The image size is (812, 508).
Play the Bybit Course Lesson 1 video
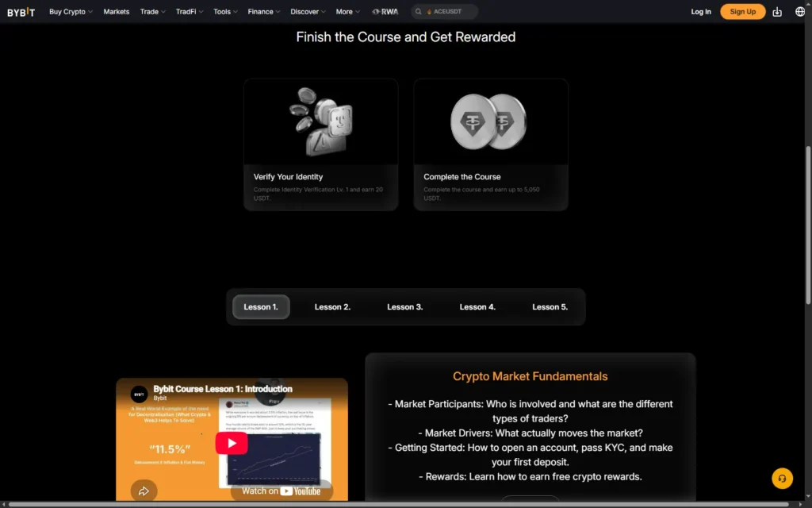[232, 443]
